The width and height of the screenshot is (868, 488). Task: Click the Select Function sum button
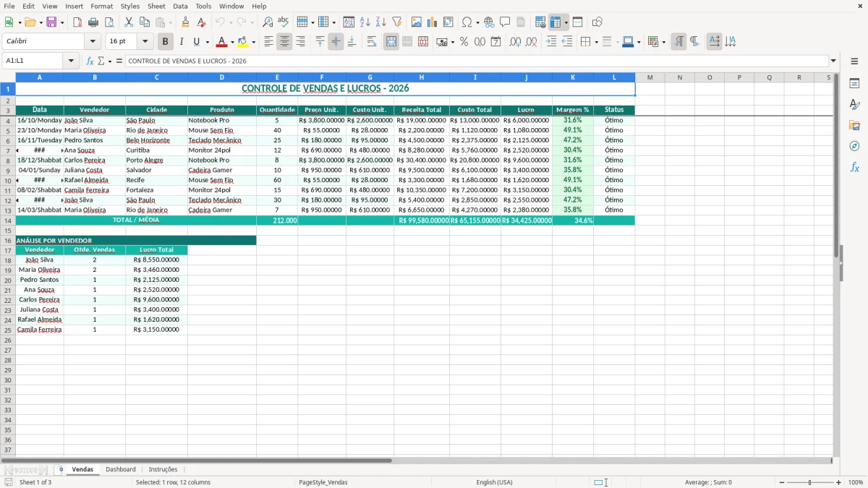pyautogui.click(x=101, y=61)
